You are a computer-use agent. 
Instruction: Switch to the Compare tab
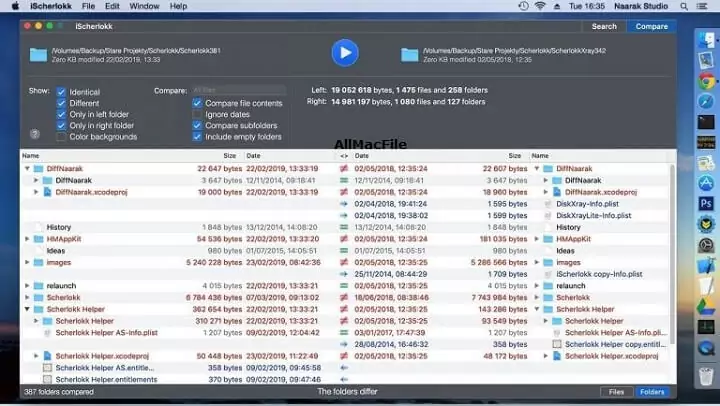(x=652, y=27)
